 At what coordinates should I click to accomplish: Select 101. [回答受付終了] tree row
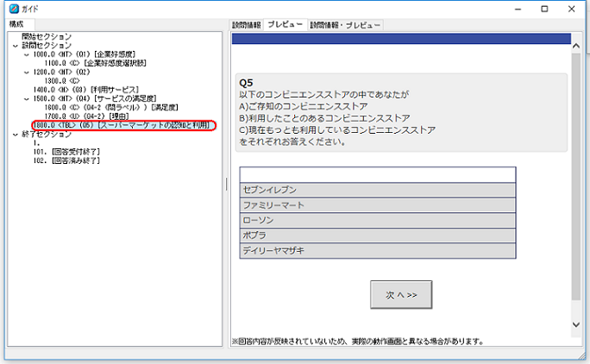66,152
